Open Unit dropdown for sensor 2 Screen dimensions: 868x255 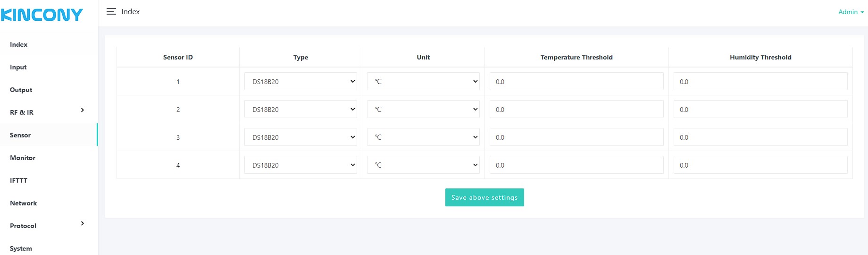click(423, 109)
